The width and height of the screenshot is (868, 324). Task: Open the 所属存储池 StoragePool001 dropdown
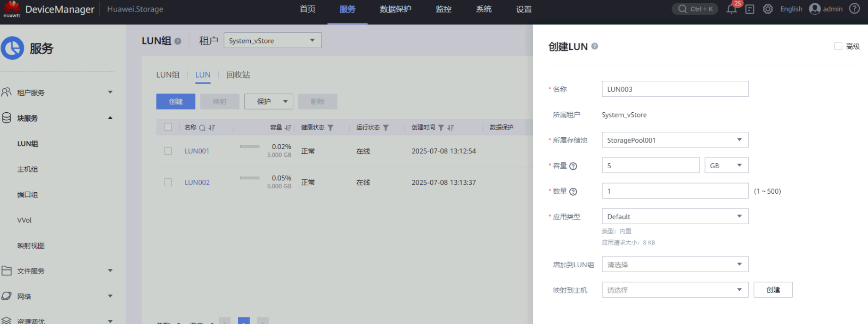(x=675, y=140)
